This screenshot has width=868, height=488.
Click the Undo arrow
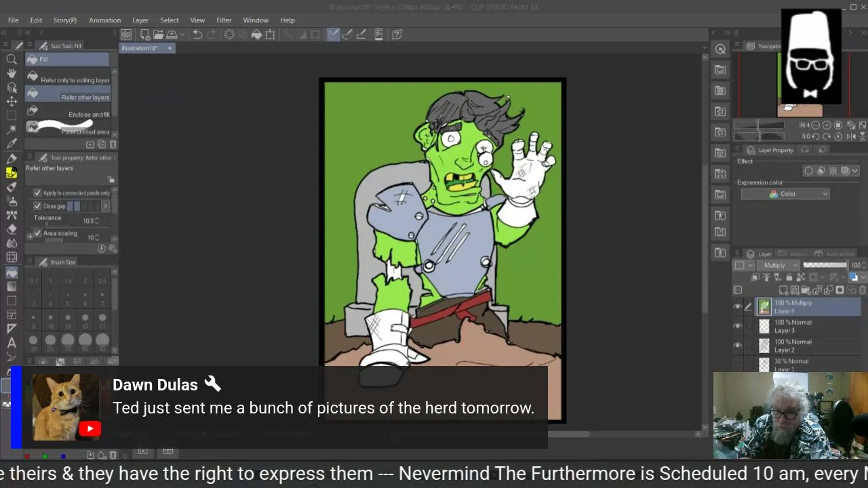197,35
